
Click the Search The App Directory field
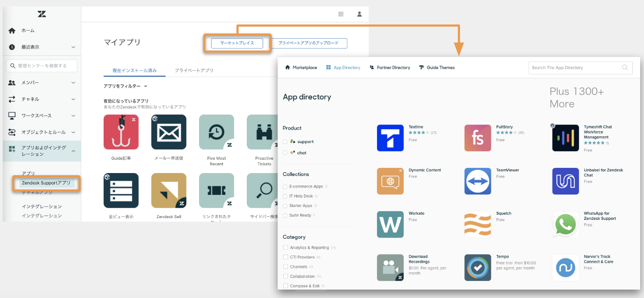point(575,68)
